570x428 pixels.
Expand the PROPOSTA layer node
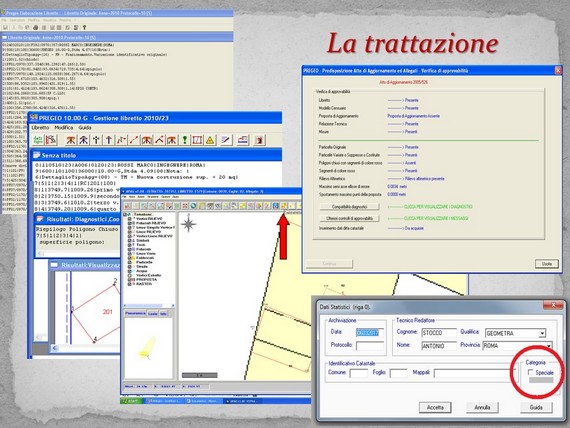point(130,279)
